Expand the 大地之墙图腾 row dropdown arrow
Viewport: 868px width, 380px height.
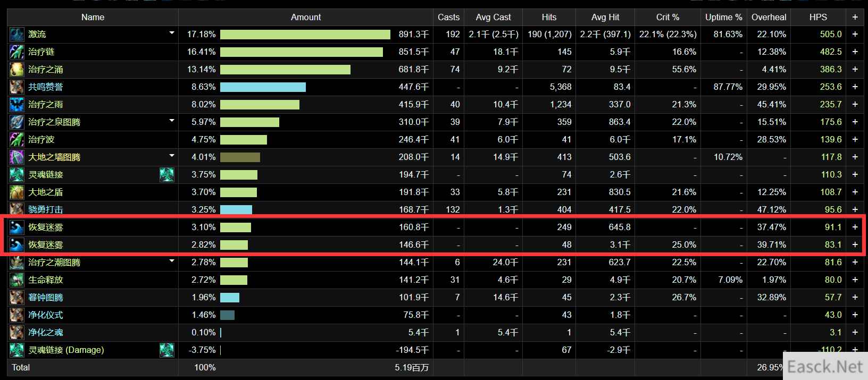pyautogui.click(x=172, y=156)
